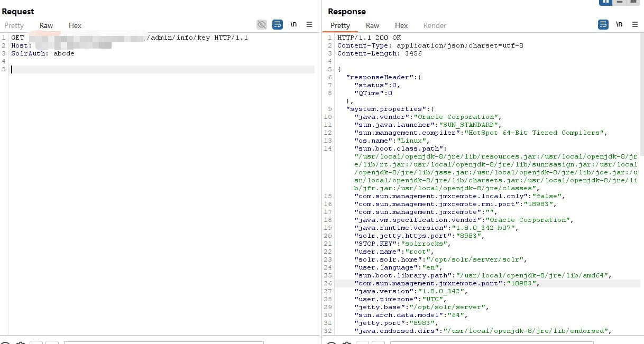The height and width of the screenshot is (344, 644).
Task: Toggle the \n newline display in Response panel
Action: click(619, 24)
